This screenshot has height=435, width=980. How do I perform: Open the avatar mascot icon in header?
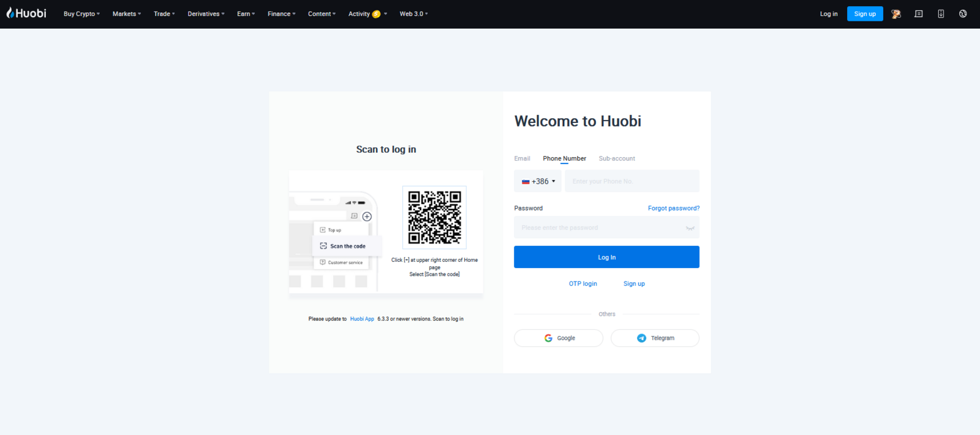pos(896,13)
